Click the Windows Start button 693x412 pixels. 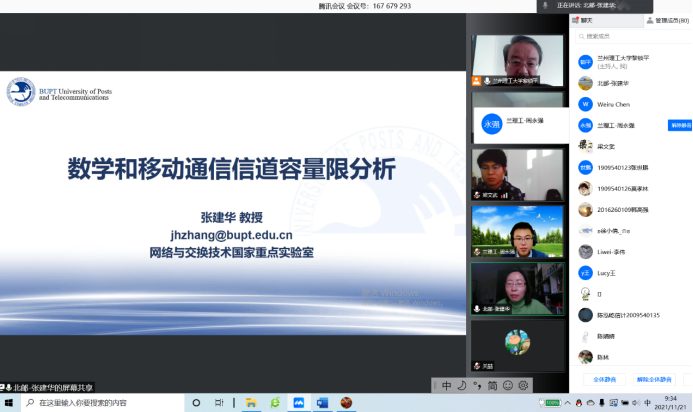[x=9, y=402]
